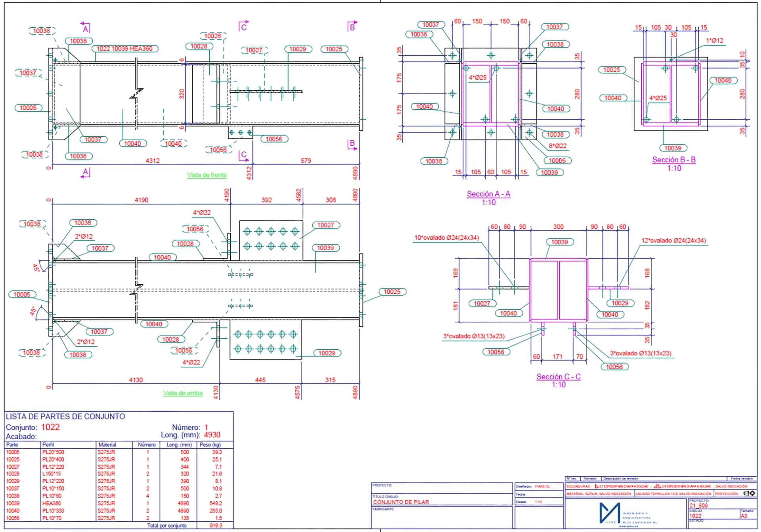Select the "LISTA DE PARTES DE CONJUNTO" heading
Screen dimensions: 761x532
pos(65,417)
